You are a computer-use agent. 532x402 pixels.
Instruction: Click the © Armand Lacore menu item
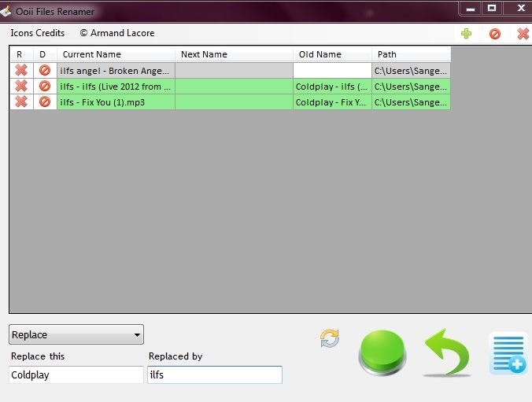click(x=117, y=33)
